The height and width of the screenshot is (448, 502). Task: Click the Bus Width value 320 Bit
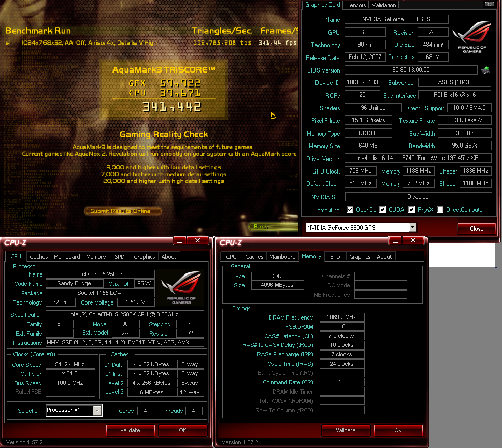tap(465, 133)
